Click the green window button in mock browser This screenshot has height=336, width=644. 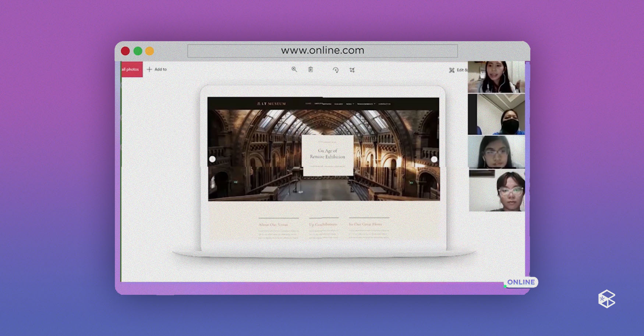[x=138, y=51]
